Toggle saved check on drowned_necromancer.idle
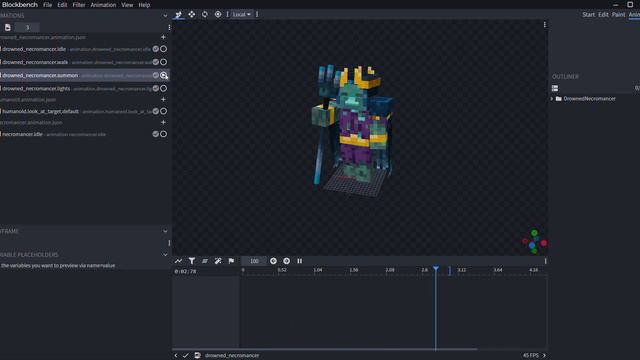The height and width of the screenshot is (360, 640). pos(156,49)
